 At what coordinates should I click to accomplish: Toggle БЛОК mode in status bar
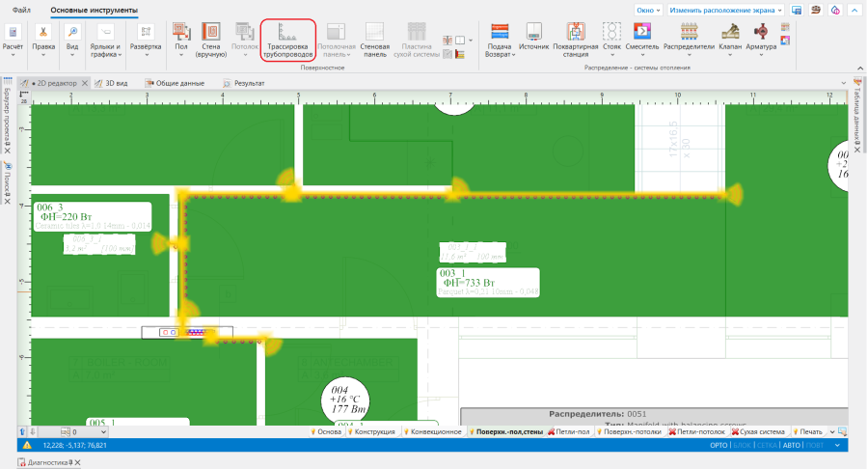point(743,445)
